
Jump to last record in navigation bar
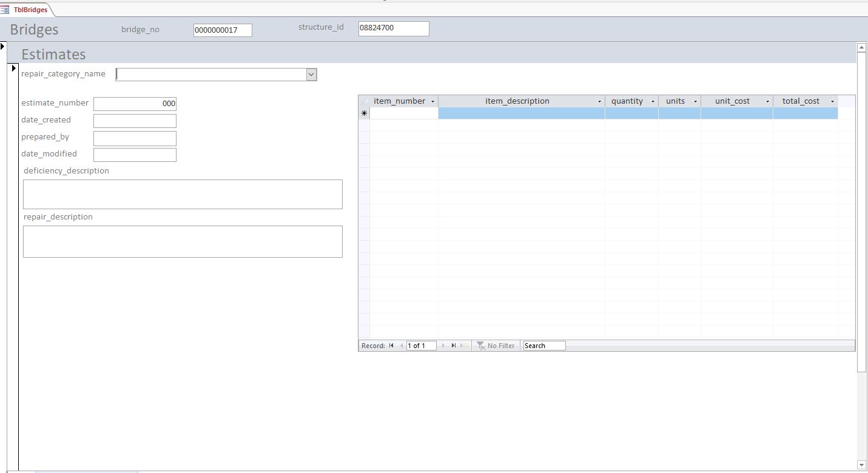coord(453,346)
